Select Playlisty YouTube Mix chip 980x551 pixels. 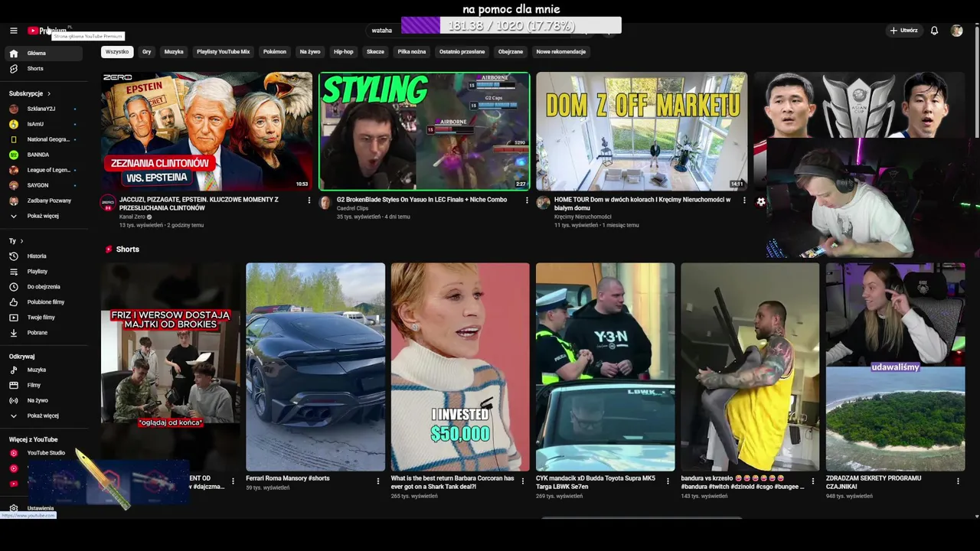pos(223,52)
